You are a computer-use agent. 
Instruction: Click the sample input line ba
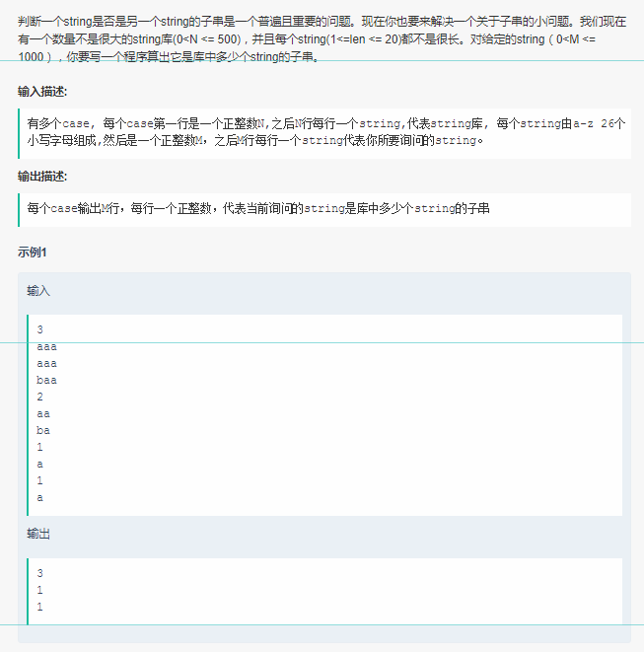tap(43, 430)
